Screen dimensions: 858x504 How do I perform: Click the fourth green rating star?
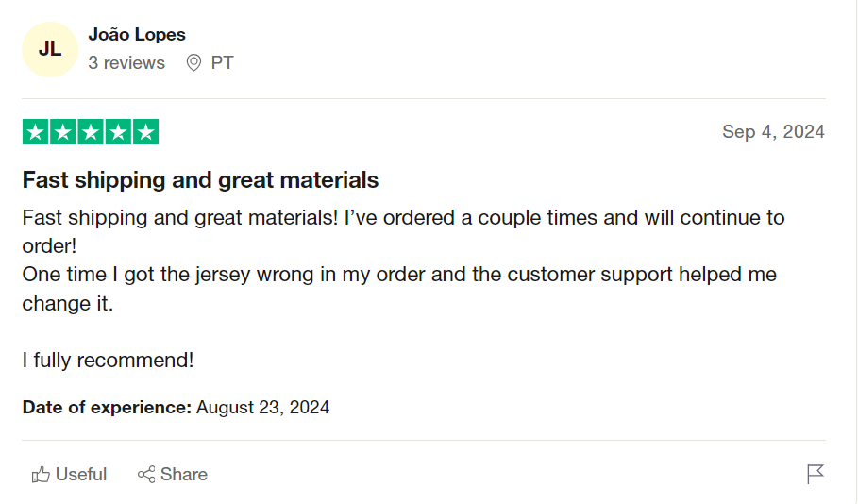click(118, 132)
